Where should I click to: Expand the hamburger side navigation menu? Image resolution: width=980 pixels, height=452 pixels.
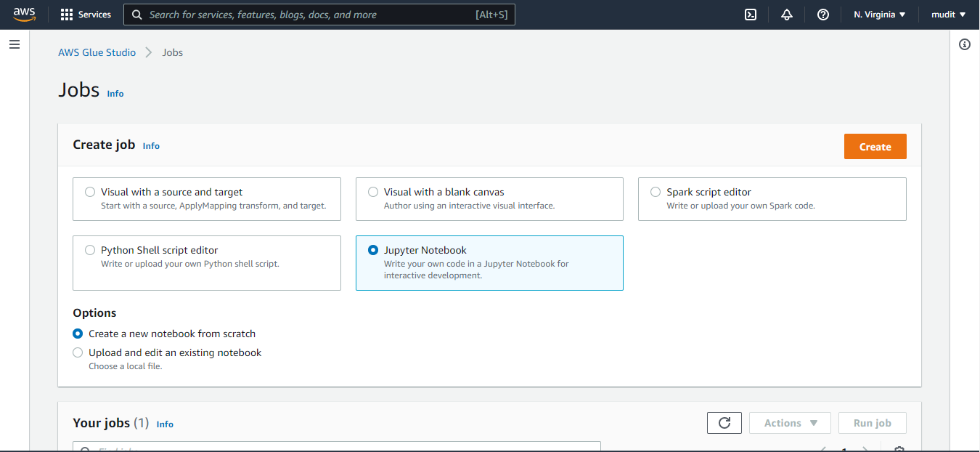[15, 45]
